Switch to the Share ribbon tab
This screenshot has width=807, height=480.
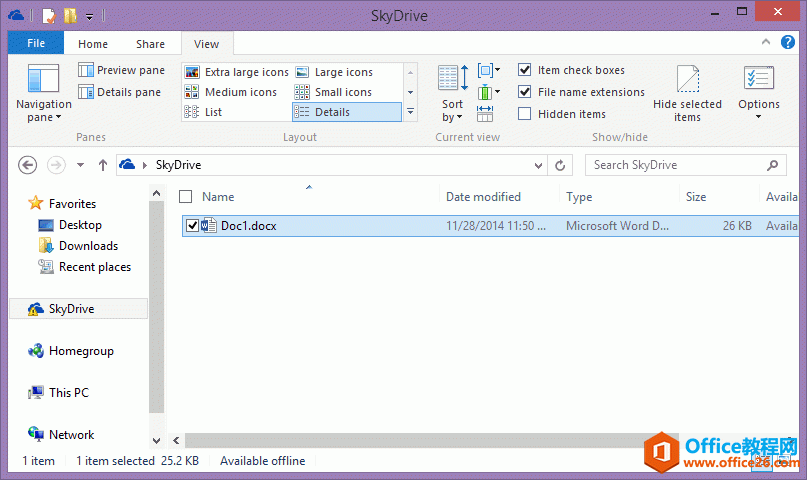coord(150,44)
